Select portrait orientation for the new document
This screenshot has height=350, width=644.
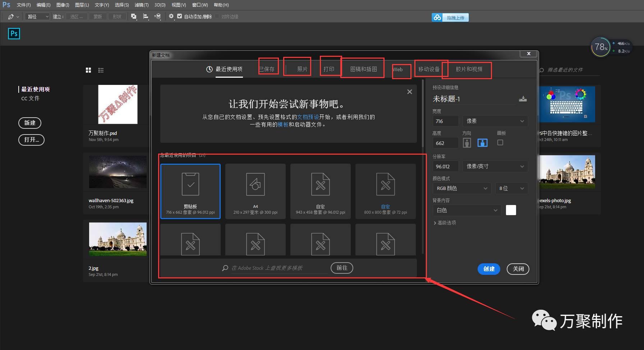[x=466, y=142]
